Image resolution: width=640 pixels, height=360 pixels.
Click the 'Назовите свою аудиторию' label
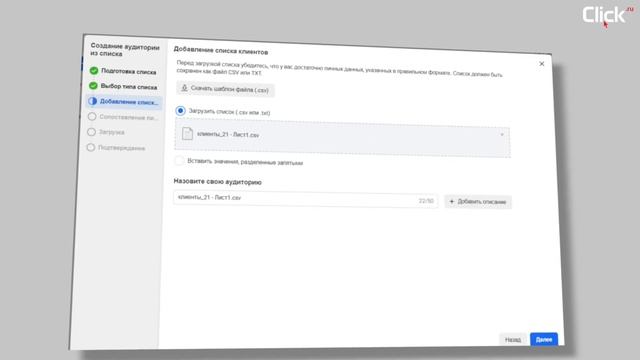(218, 182)
